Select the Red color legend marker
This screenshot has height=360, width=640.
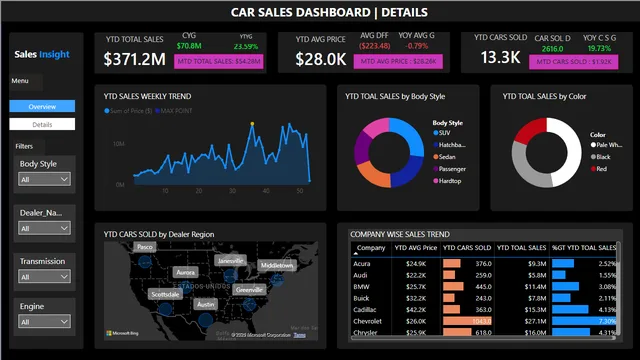pyautogui.click(x=593, y=169)
